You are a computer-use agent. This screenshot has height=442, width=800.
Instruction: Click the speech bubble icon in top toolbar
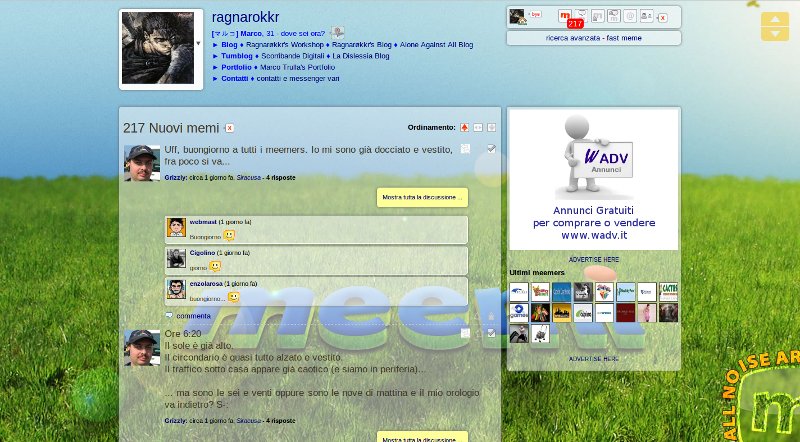(x=581, y=16)
